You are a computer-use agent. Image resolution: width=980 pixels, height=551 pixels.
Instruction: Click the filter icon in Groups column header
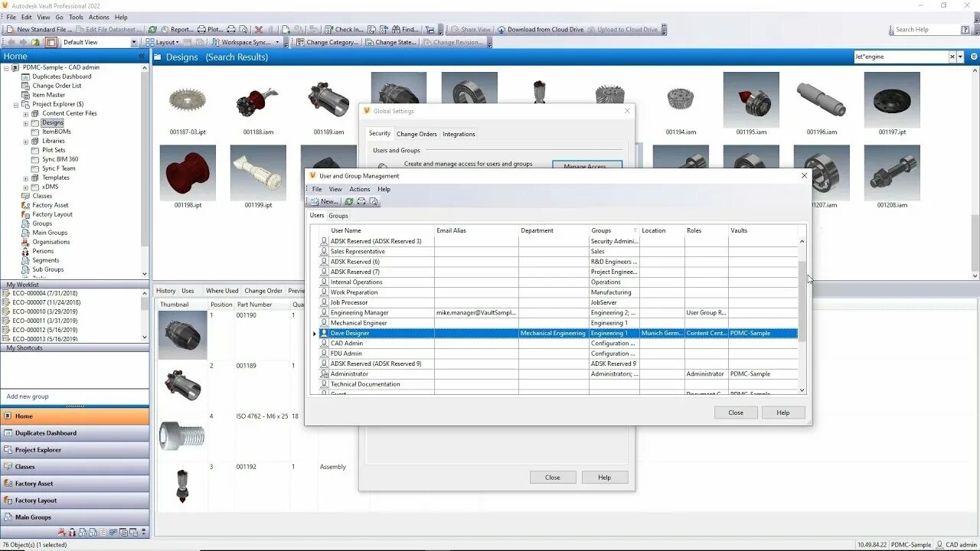[x=635, y=230]
